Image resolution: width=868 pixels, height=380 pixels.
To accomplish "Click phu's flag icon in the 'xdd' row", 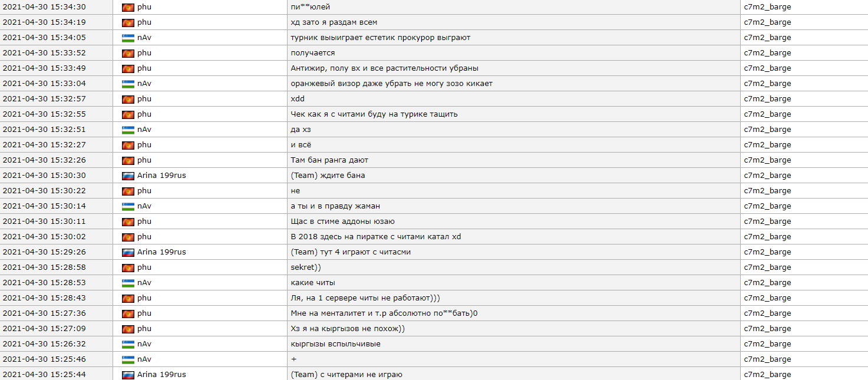I will point(128,99).
